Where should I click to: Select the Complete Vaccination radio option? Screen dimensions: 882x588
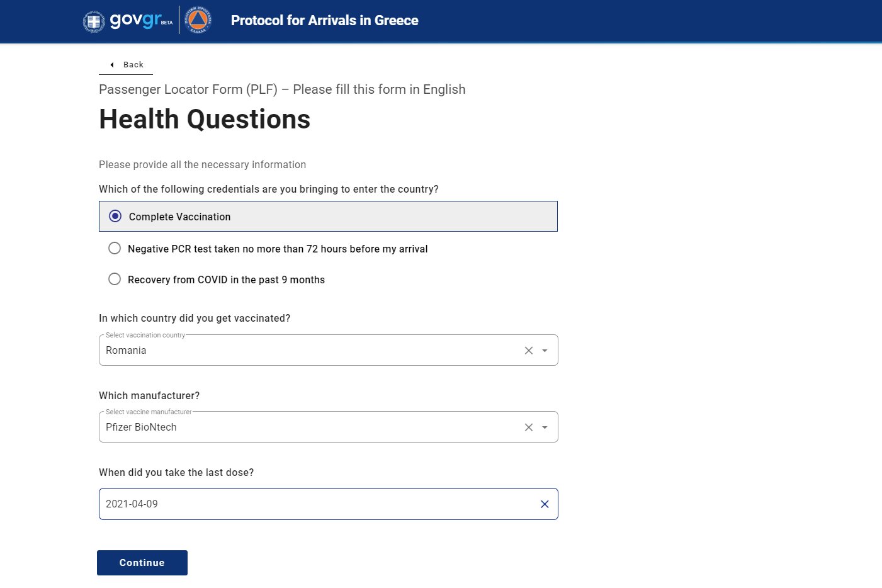[115, 217]
